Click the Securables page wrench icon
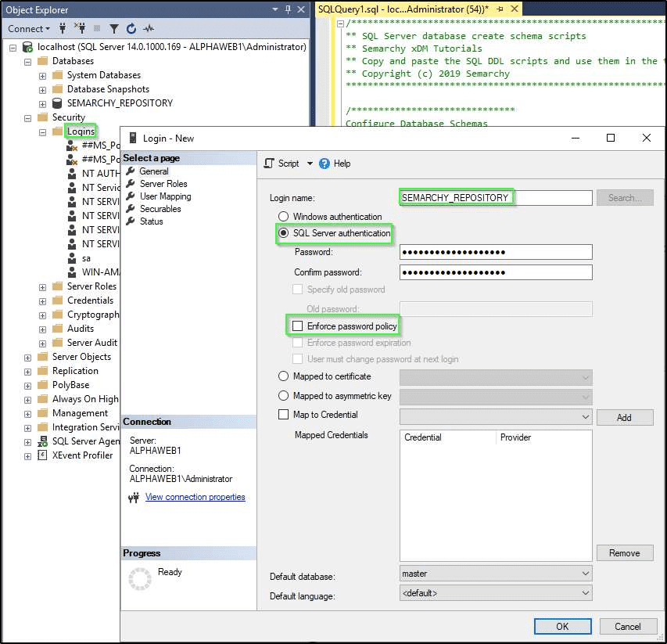 131,209
